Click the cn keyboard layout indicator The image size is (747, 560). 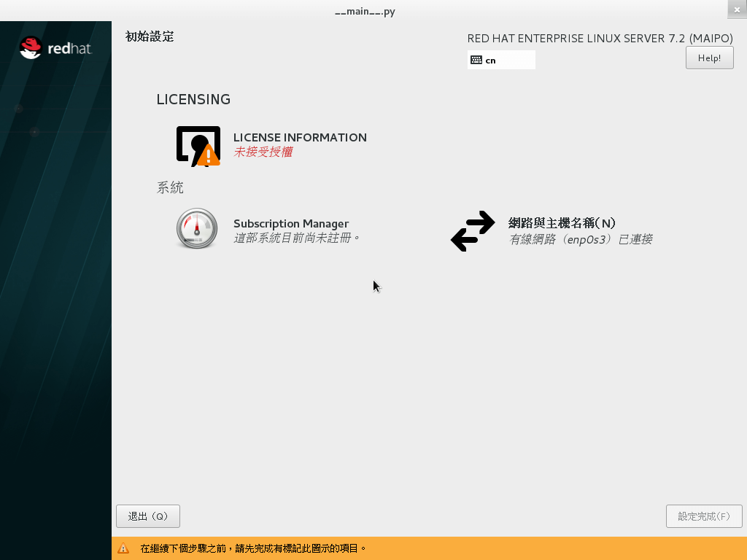pyautogui.click(x=489, y=60)
